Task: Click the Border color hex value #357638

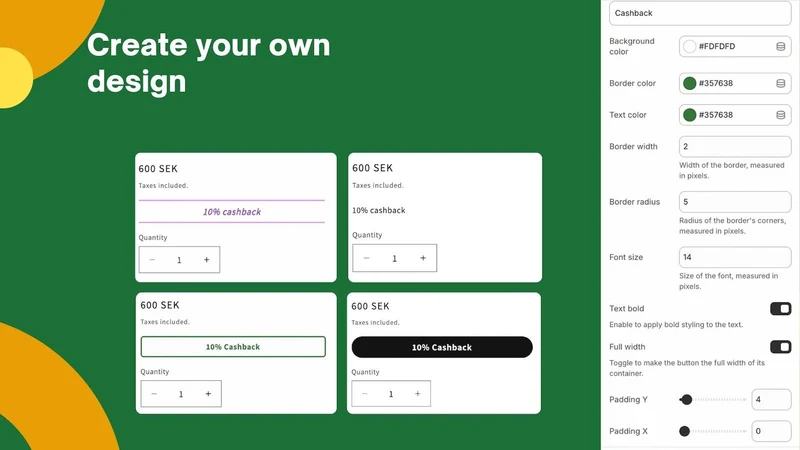Action: click(x=716, y=83)
